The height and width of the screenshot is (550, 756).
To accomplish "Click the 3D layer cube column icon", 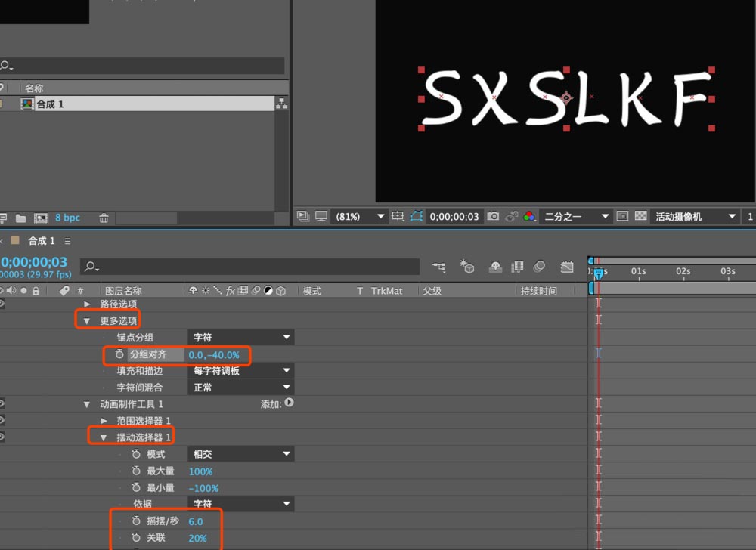I will 281,290.
